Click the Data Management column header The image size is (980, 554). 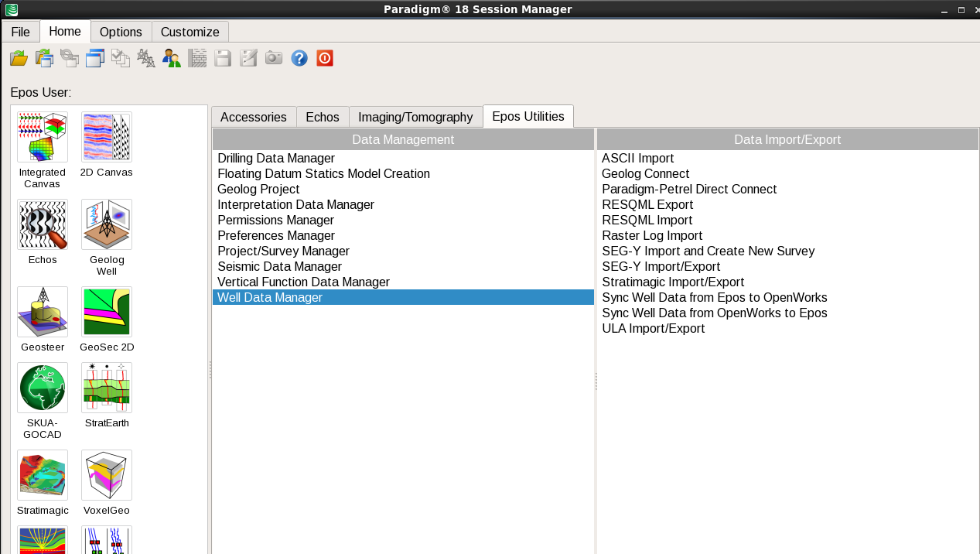403,139
